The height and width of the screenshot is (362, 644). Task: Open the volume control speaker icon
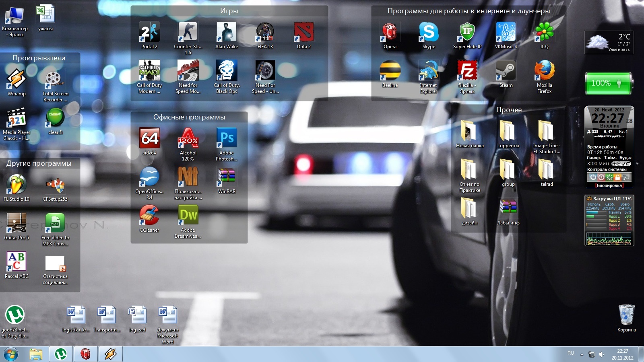click(601, 354)
